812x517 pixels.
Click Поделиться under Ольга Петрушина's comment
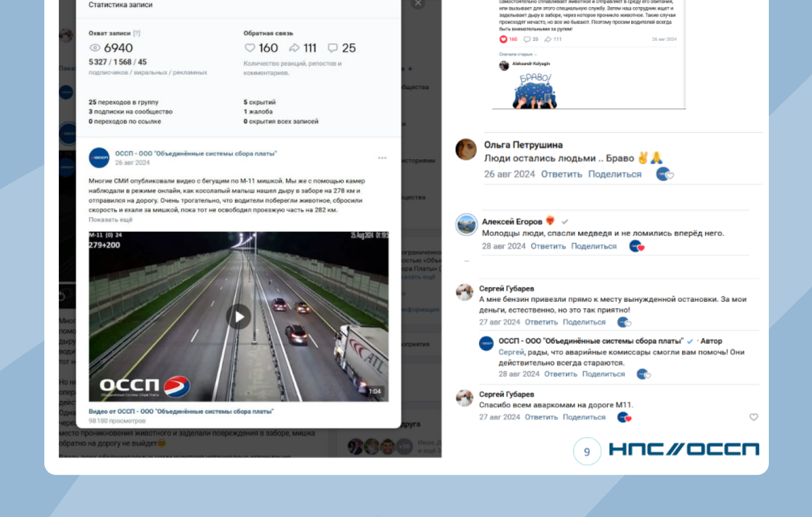pyautogui.click(x=614, y=174)
